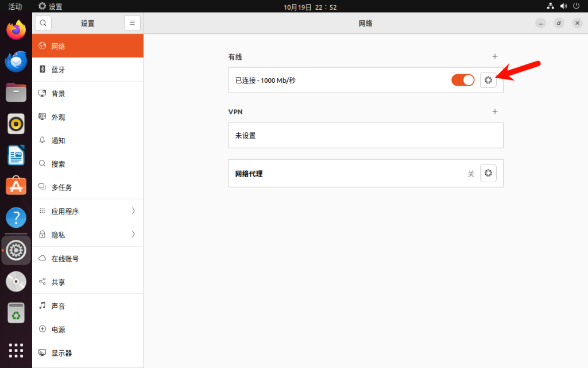Screen dimensions: 588x368
Task: Open wired connection gear settings
Action: [488, 80]
